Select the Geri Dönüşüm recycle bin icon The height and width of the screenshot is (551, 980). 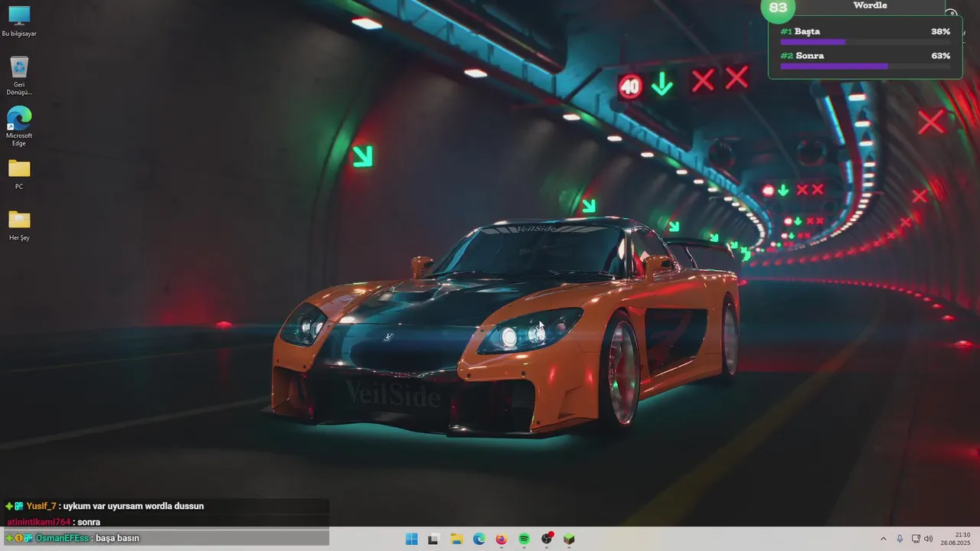point(19,75)
